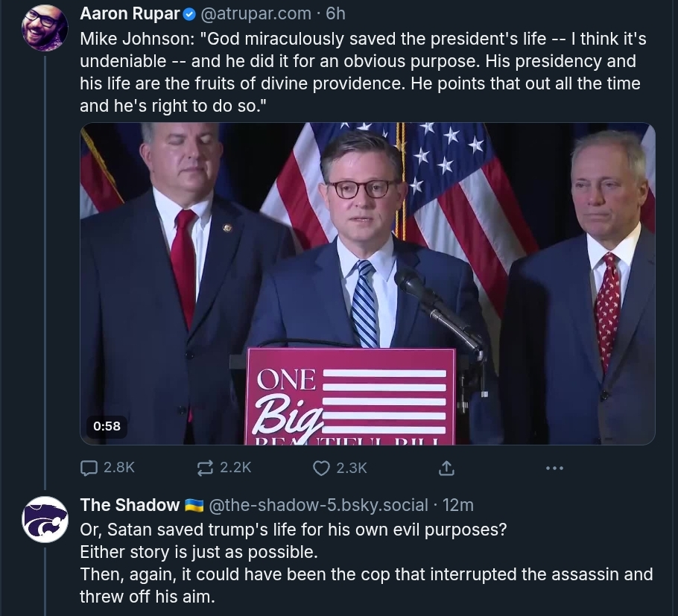Open the @the-shadow-5.bsky.social handle
Screen dimensions: 678x616
(318, 505)
